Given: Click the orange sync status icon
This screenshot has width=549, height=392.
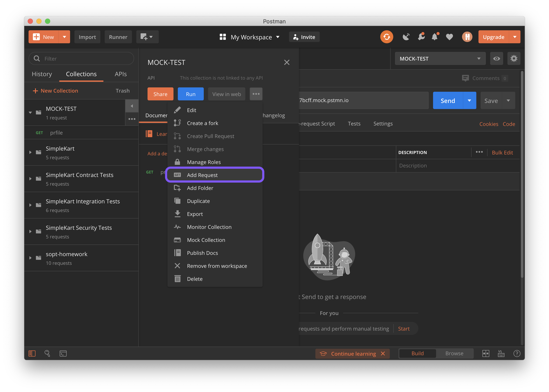Looking at the screenshot, I should (386, 37).
